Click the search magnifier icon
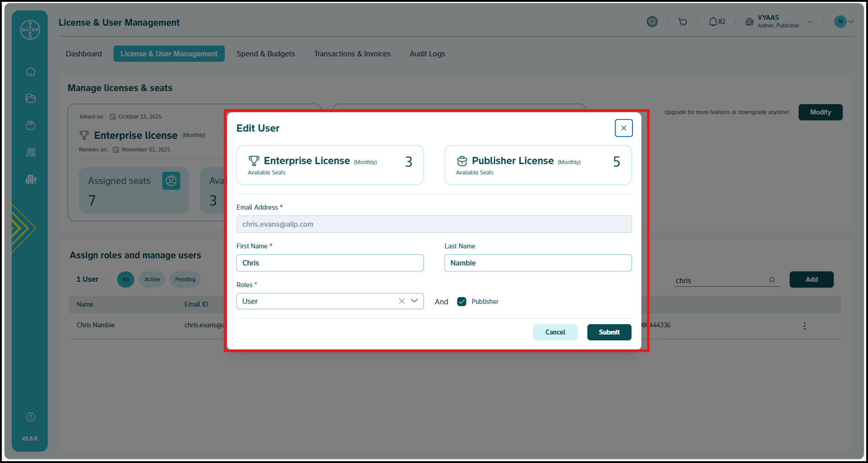This screenshot has height=463, width=868. (x=772, y=280)
